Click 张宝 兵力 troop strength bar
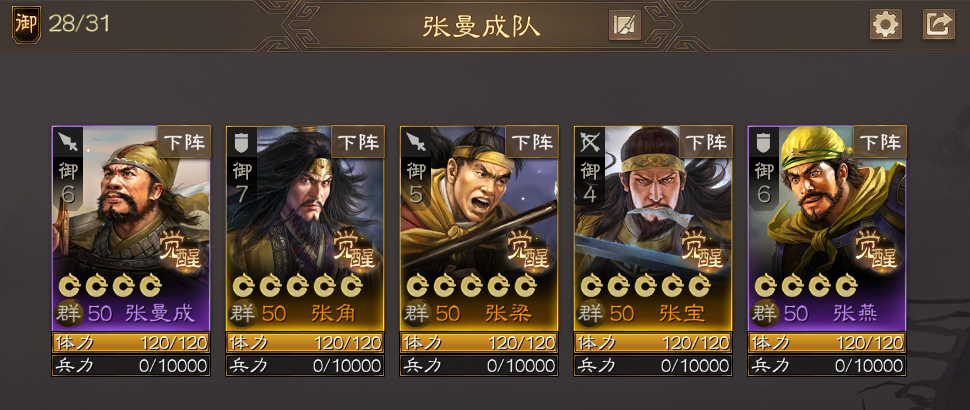This screenshot has width=970, height=410. click(x=653, y=365)
